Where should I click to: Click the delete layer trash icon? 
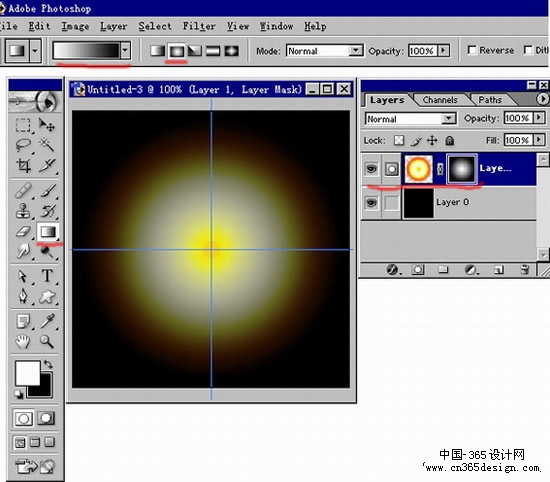click(524, 269)
